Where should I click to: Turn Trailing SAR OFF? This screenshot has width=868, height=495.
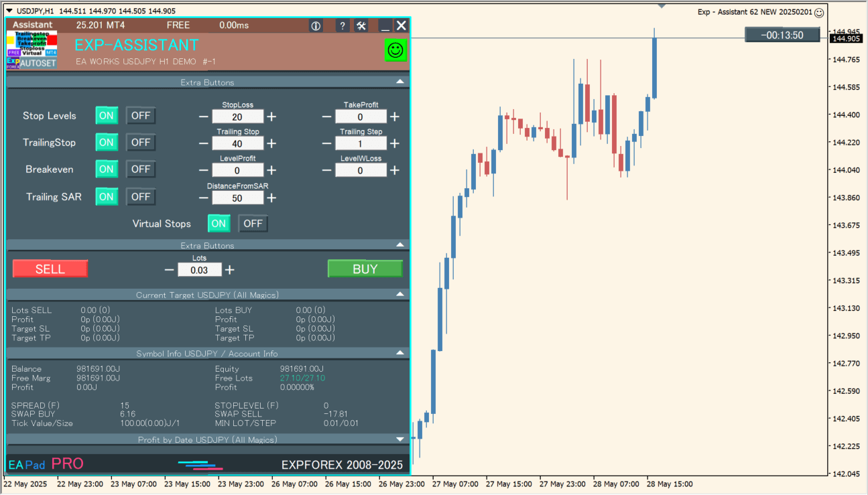coord(141,196)
